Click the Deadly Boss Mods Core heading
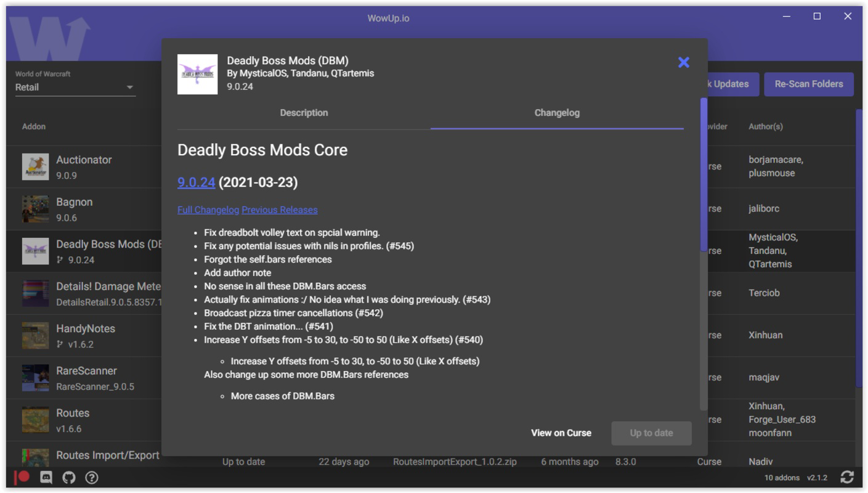This screenshot has width=868, height=493. [x=262, y=150]
